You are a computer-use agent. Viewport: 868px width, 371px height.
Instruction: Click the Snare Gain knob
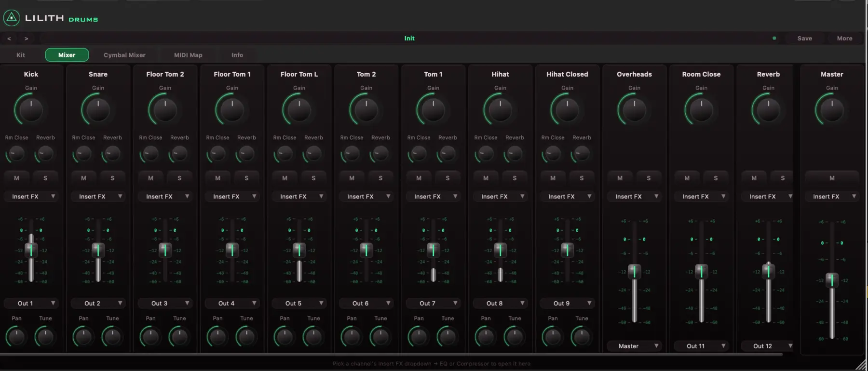coord(98,110)
